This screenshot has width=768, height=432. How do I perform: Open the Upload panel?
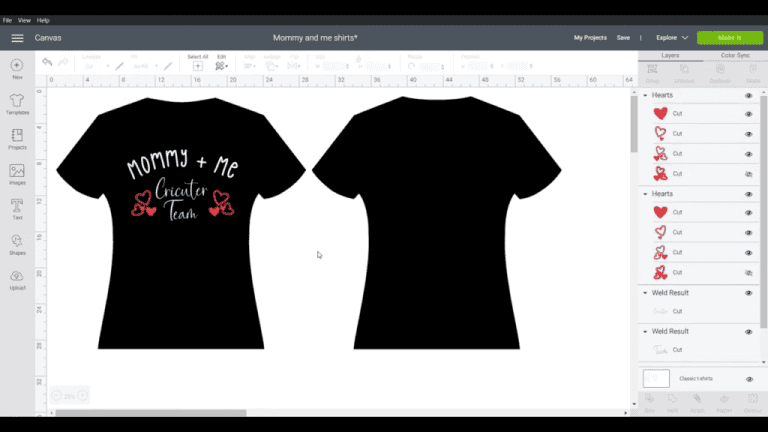[17, 280]
